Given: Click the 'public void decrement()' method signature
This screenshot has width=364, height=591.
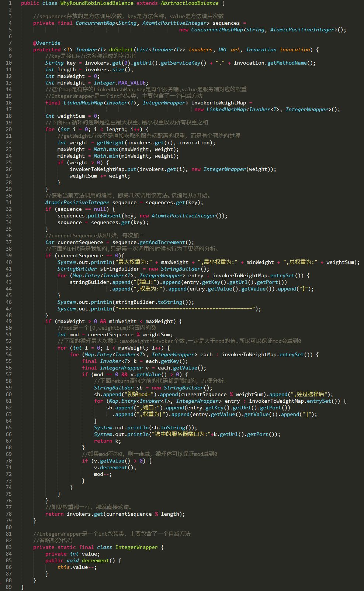Looking at the screenshot, I should pyautogui.click(x=80, y=561).
